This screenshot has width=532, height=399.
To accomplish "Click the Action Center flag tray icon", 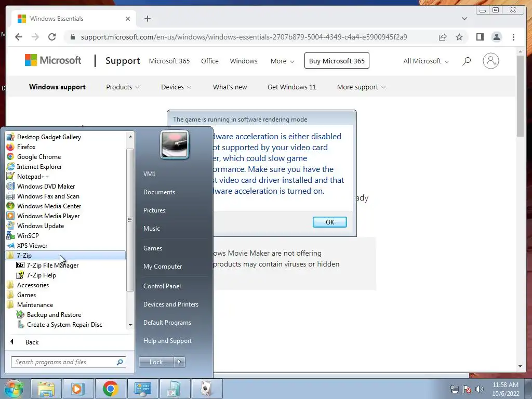I will tap(467, 389).
